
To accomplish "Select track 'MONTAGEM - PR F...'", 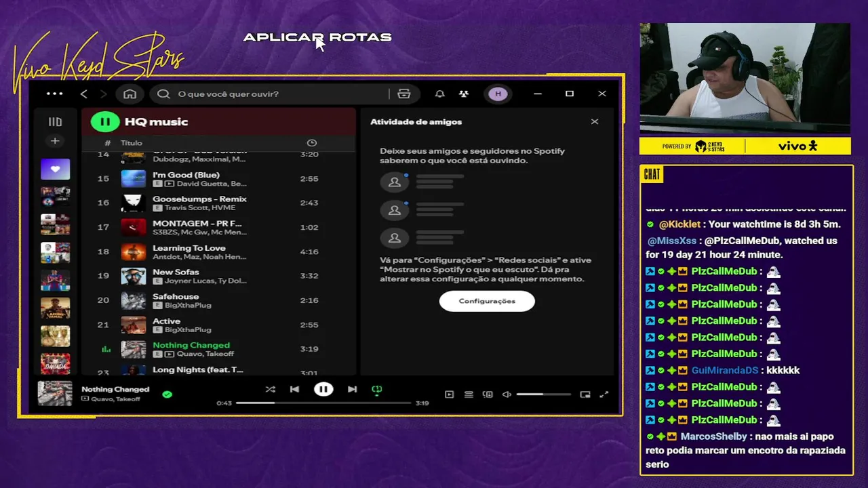I will pyautogui.click(x=218, y=227).
